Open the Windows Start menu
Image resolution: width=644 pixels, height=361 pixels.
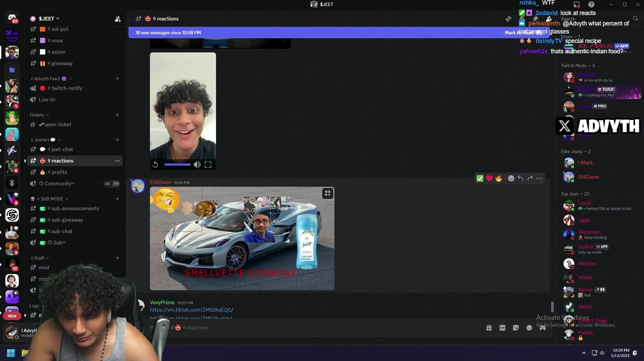click(x=11, y=353)
